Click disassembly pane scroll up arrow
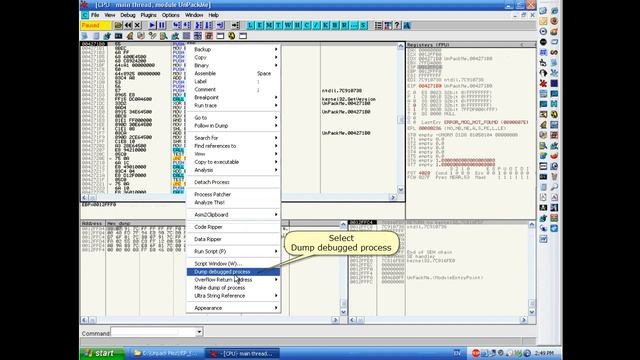The height and width of the screenshot is (360, 640). coord(400,47)
